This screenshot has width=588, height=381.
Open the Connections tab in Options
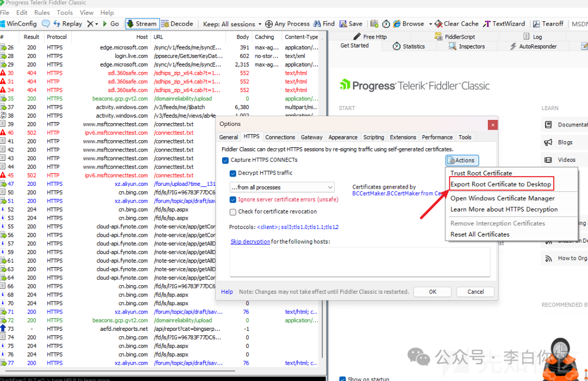click(280, 137)
